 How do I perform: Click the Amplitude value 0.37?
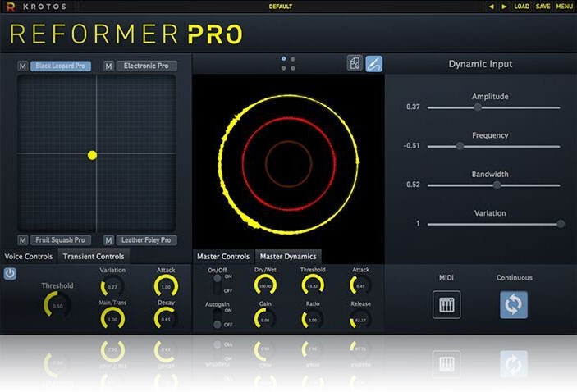click(413, 107)
